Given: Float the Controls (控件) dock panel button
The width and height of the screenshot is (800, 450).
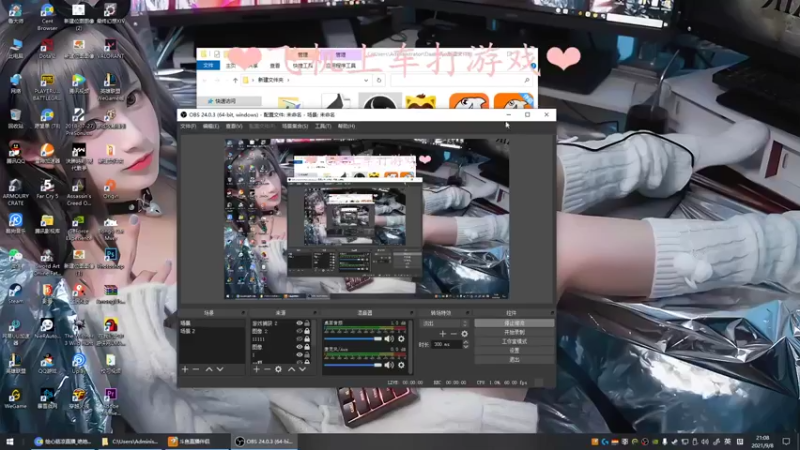Looking at the screenshot, I should [x=552, y=313].
